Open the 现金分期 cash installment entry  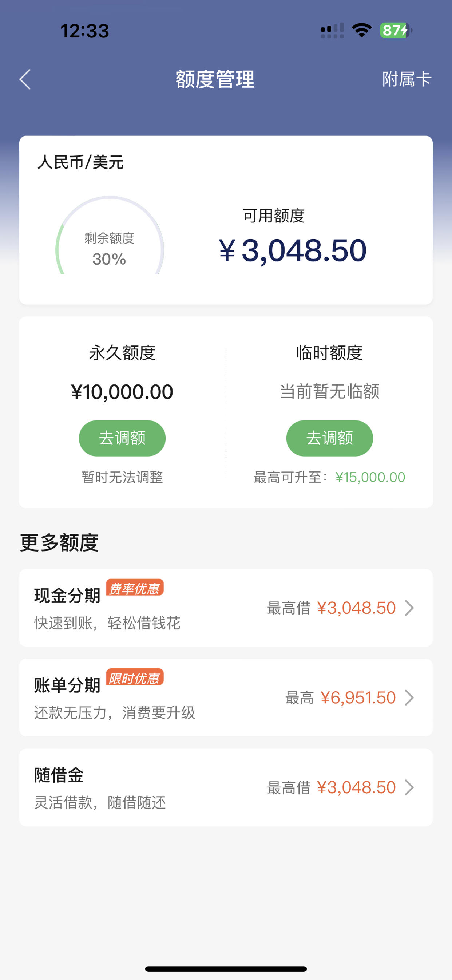coord(226,608)
